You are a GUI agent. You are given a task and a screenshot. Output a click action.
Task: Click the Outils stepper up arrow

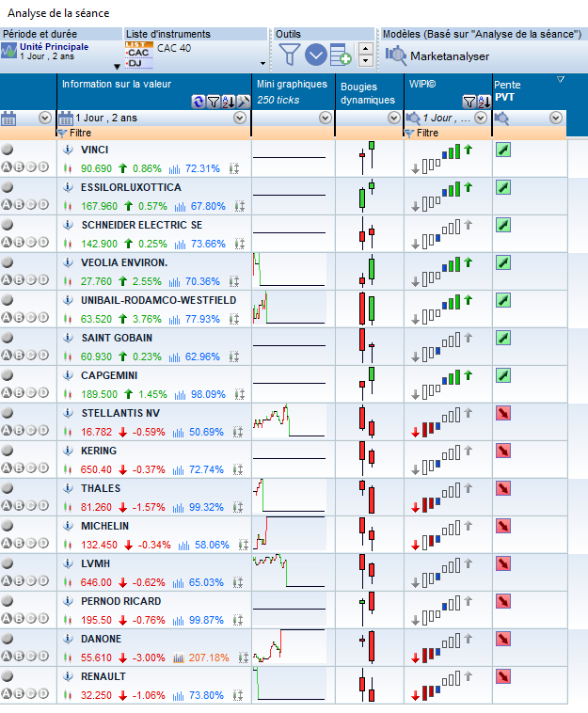tap(366, 49)
